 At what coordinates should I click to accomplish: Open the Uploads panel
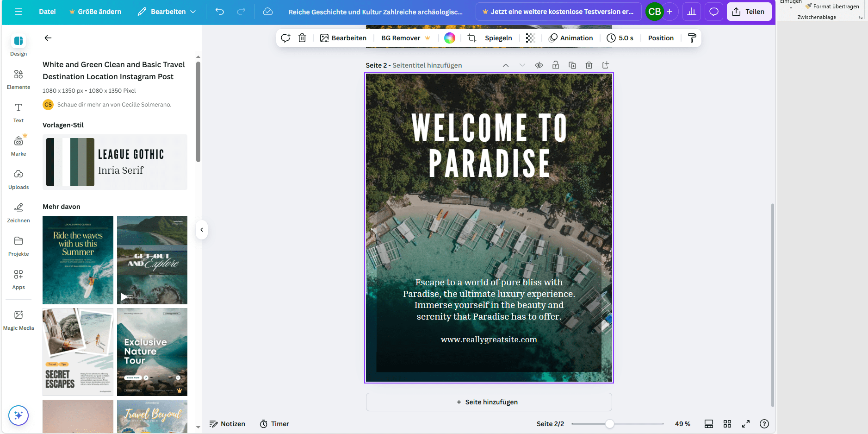pos(19,179)
